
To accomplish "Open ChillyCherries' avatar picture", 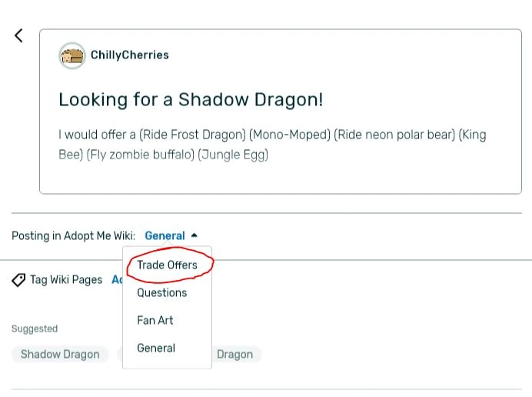I will coord(72,55).
